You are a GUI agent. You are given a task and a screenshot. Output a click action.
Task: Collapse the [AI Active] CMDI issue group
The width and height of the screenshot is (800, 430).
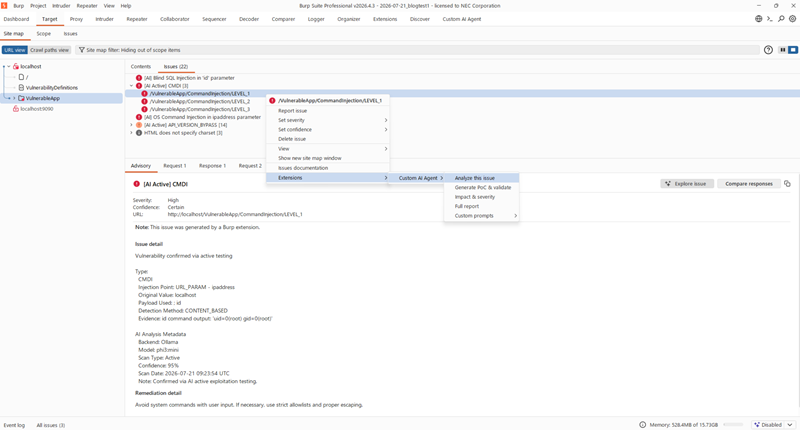[x=132, y=86]
